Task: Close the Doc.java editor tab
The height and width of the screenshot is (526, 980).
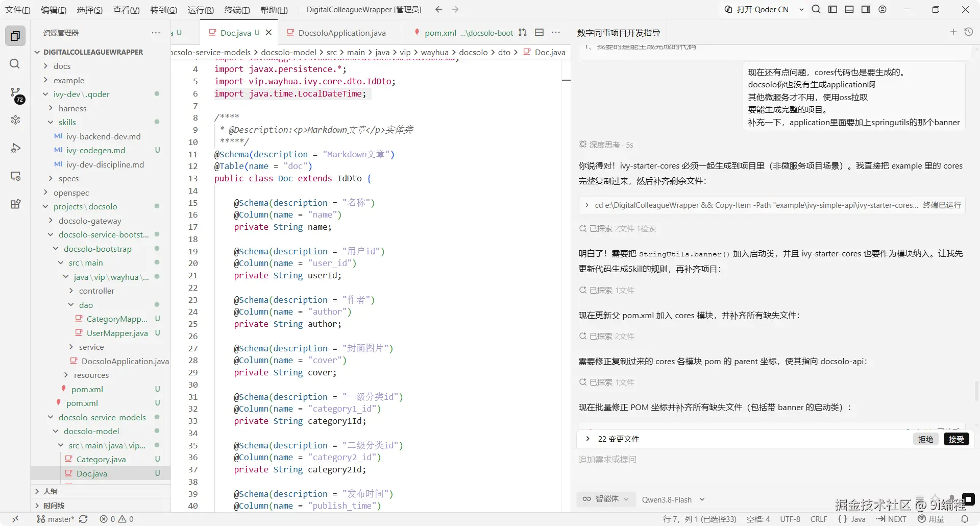Action: (x=268, y=33)
